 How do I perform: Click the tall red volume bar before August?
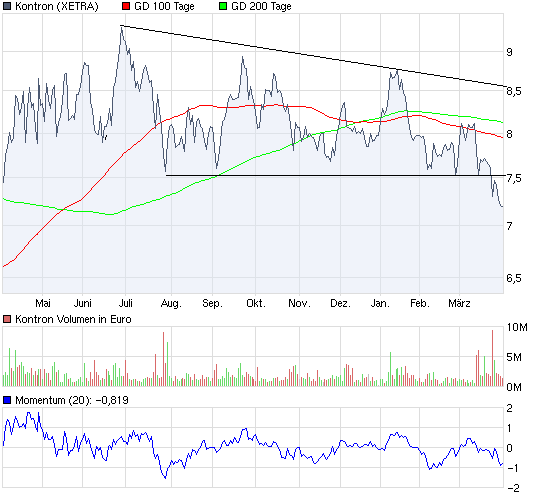tap(163, 359)
